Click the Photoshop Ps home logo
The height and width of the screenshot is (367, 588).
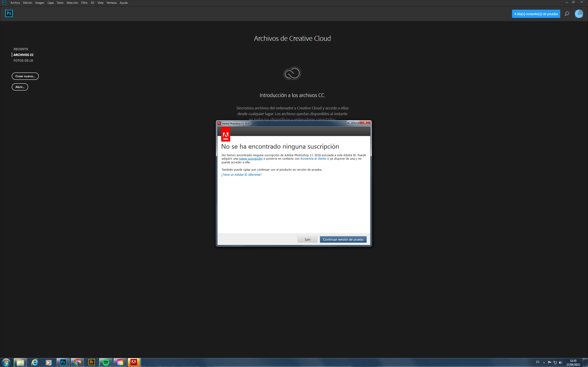coord(9,13)
